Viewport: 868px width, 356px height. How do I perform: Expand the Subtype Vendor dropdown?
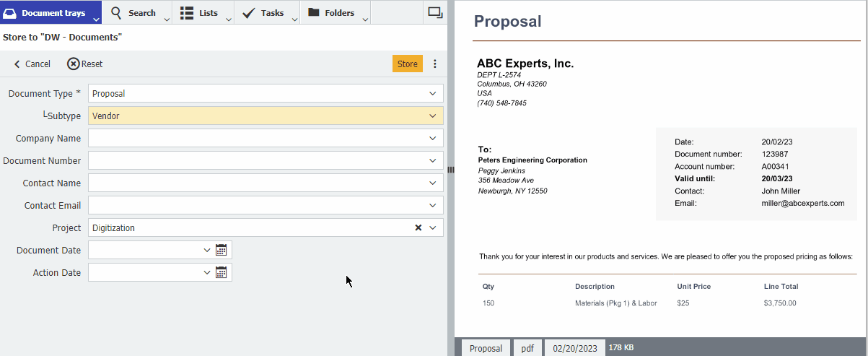(x=432, y=116)
